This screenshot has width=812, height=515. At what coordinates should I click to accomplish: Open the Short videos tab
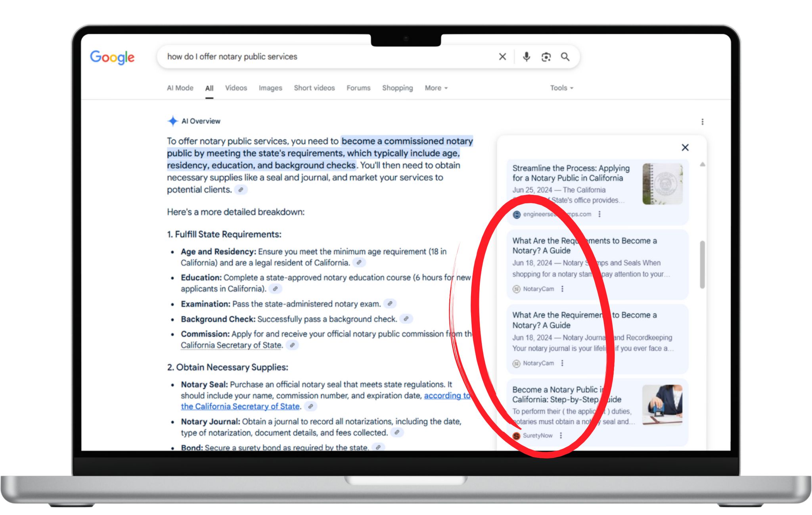click(x=314, y=88)
